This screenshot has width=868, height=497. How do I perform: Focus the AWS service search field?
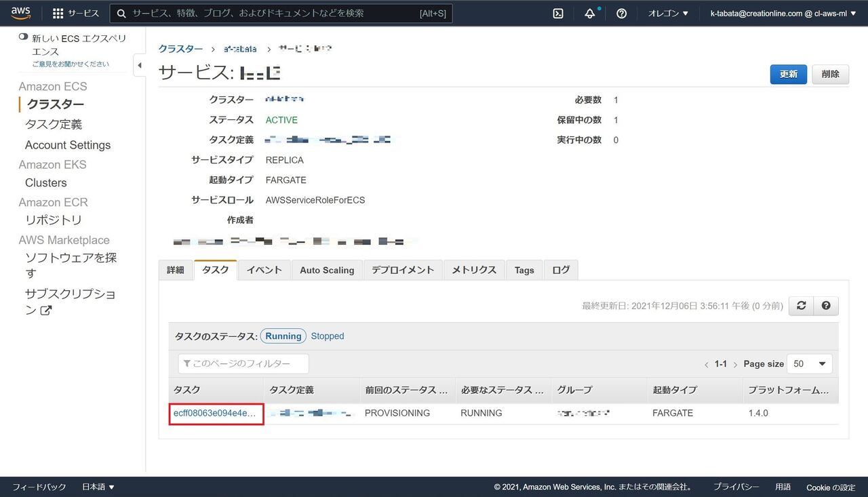coord(281,14)
